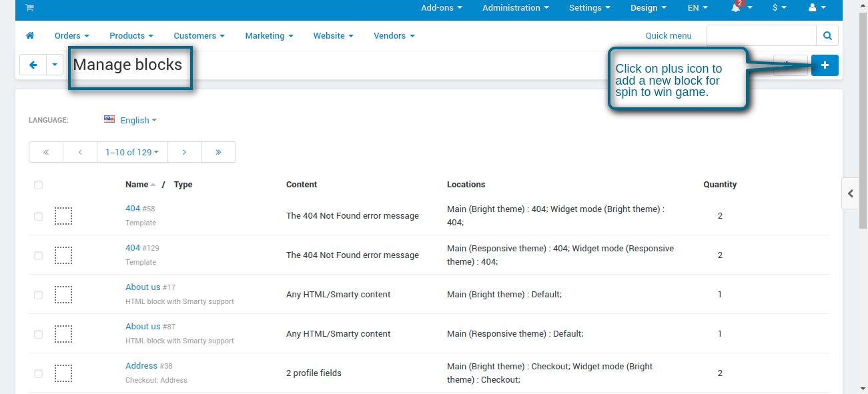The width and height of the screenshot is (868, 394).
Task: Open currency settings via the dollar icon
Action: point(775,9)
